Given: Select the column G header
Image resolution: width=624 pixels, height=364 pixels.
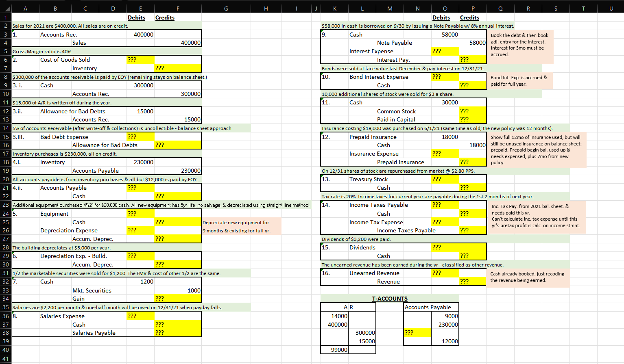Looking at the screenshot, I should (226, 9).
